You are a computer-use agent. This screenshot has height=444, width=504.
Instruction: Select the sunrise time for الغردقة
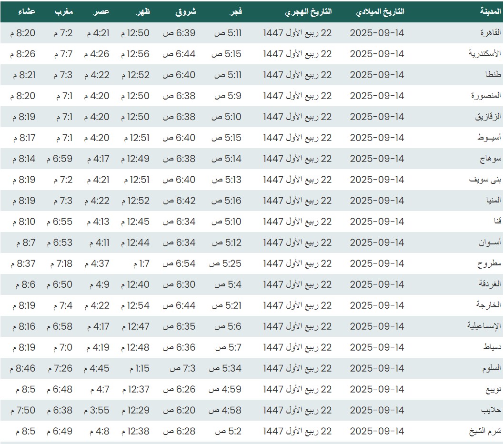179,284
